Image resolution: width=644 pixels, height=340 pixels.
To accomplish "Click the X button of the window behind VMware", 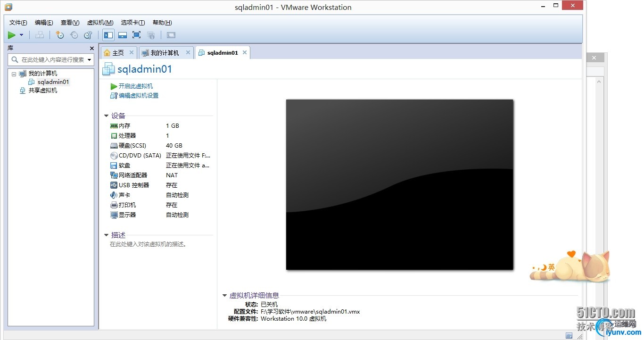I will pos(594,58).
